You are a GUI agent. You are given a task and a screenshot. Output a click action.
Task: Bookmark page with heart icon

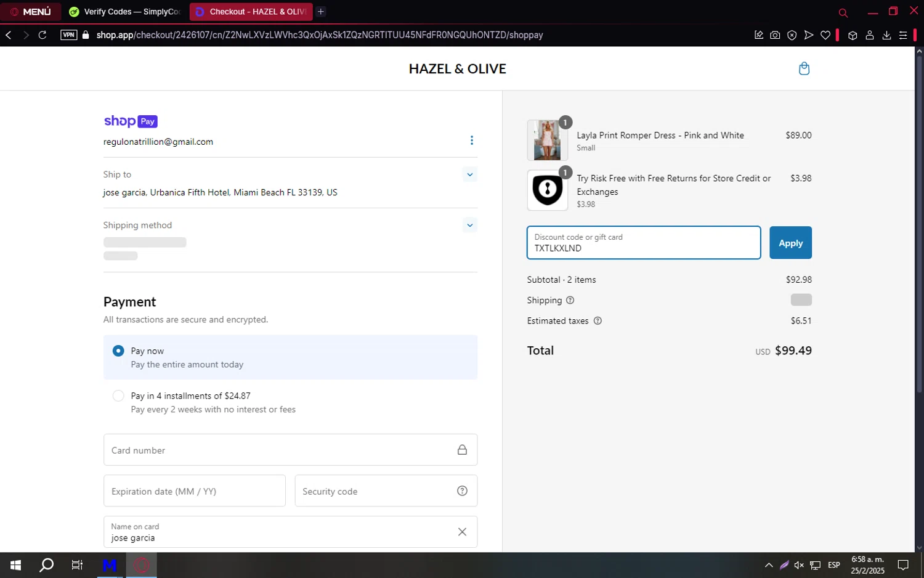coord(825,35)
